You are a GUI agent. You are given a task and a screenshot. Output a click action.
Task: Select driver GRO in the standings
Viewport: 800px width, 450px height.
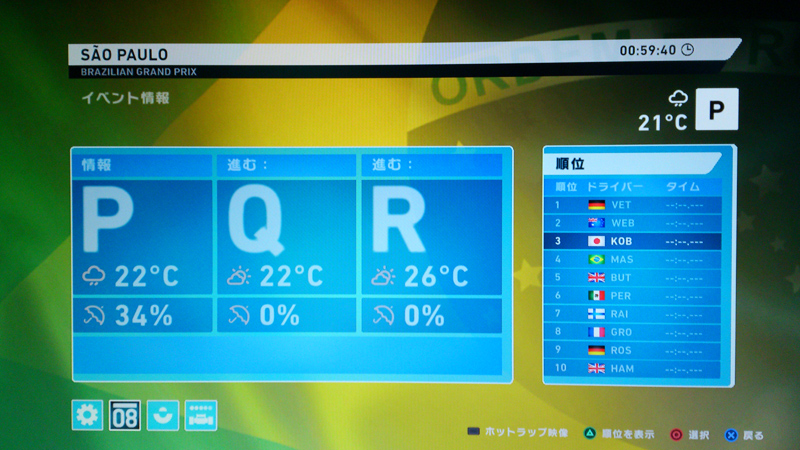coord(633,332)
